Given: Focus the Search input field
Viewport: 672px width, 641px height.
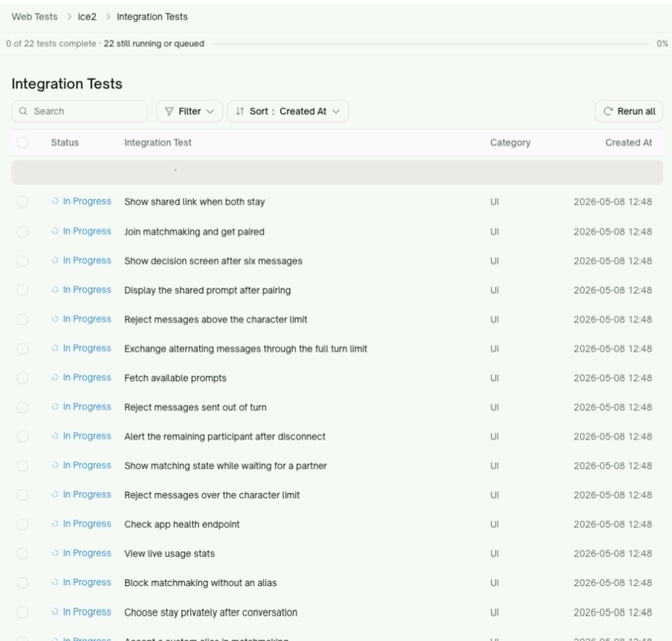Looking at the screenshot, I should 79,112.
